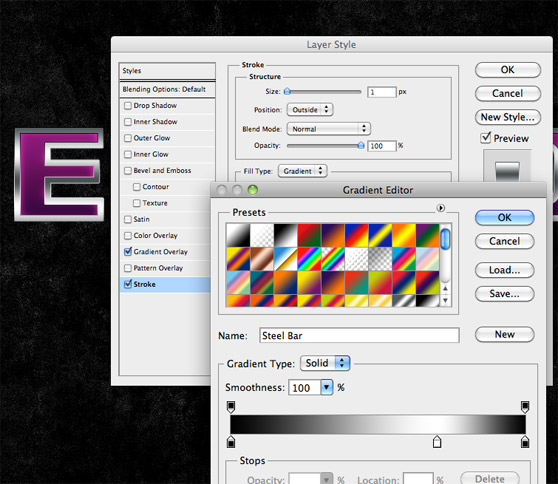
Task: Click OK in the Layer Style dialog
Action: pos(508,70)
